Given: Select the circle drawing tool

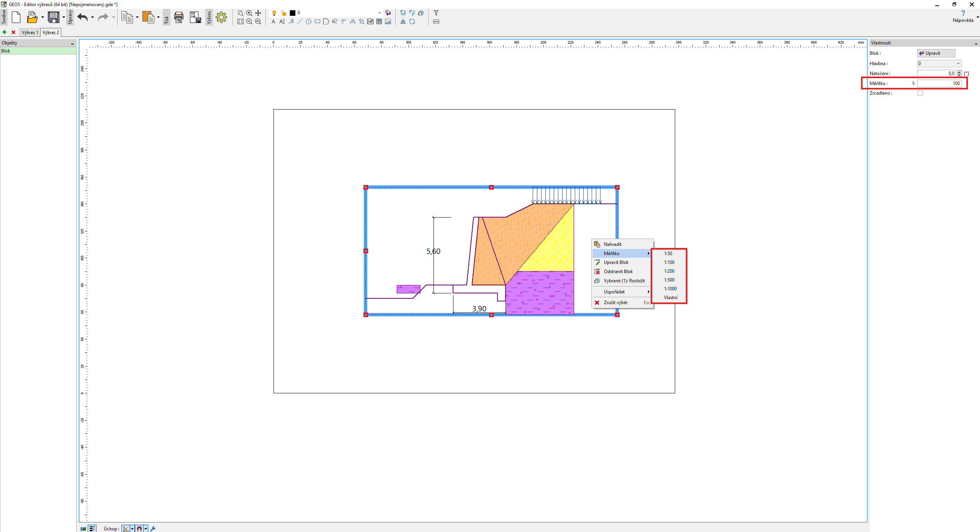Looking at the screenshot, I should (x=309, y=22).
